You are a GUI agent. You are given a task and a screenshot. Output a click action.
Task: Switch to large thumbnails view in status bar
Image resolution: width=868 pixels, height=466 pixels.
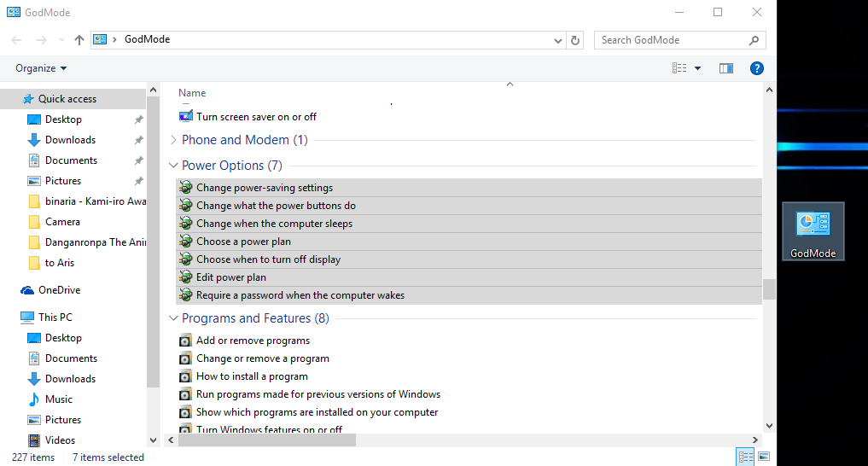pos(764,457)
